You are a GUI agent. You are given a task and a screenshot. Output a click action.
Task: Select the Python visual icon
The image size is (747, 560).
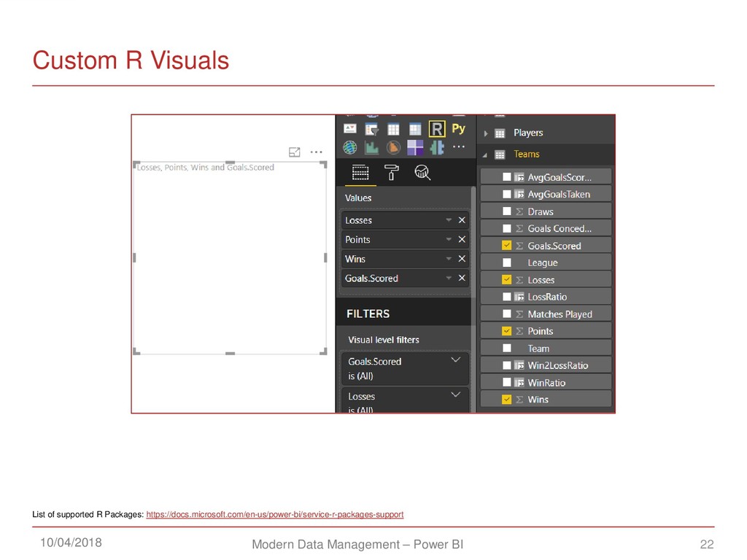click(x=458, y=128)
